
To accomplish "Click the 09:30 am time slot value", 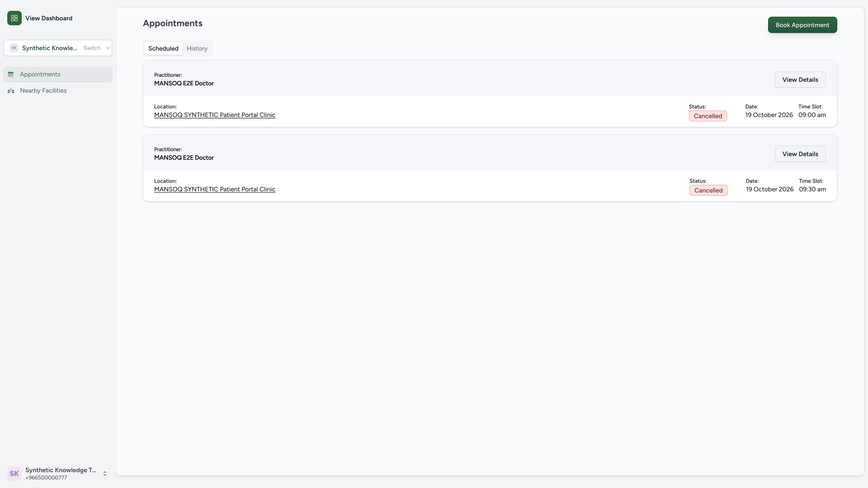I will (812, 189).
